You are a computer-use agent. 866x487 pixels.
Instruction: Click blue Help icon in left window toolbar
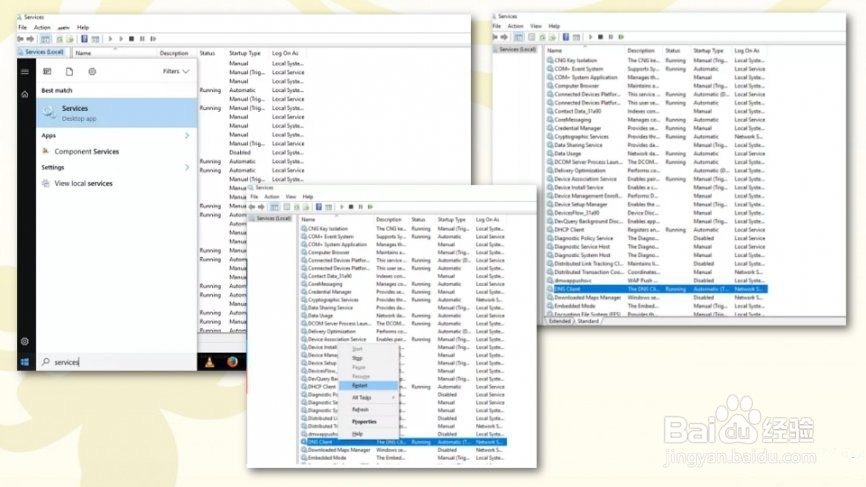tap(85, 39)
